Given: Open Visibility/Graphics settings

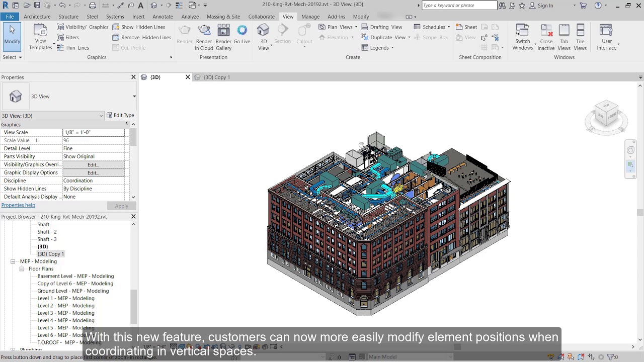Looking at the screenshot, I should [x=82, y=27].
